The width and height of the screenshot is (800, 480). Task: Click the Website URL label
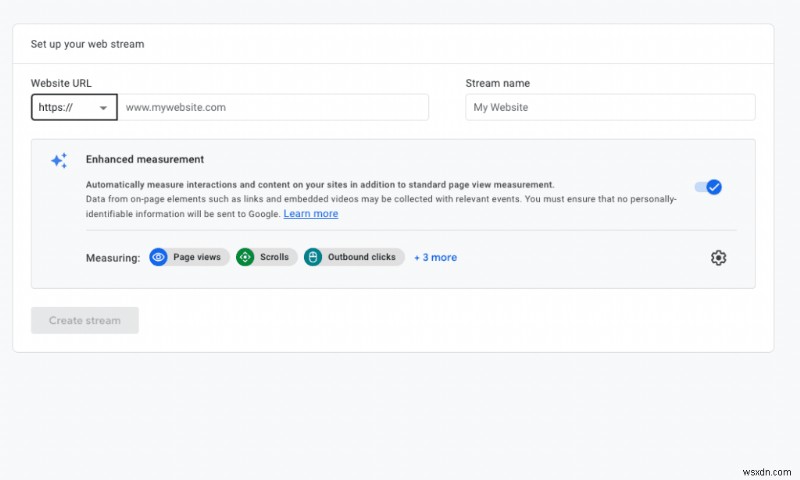[x=61, y=83]
